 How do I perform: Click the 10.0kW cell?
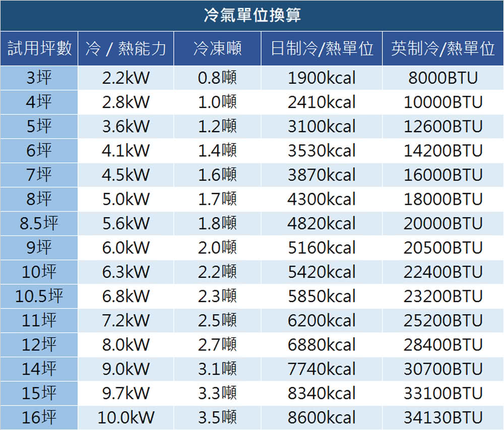tap(126, 417)
